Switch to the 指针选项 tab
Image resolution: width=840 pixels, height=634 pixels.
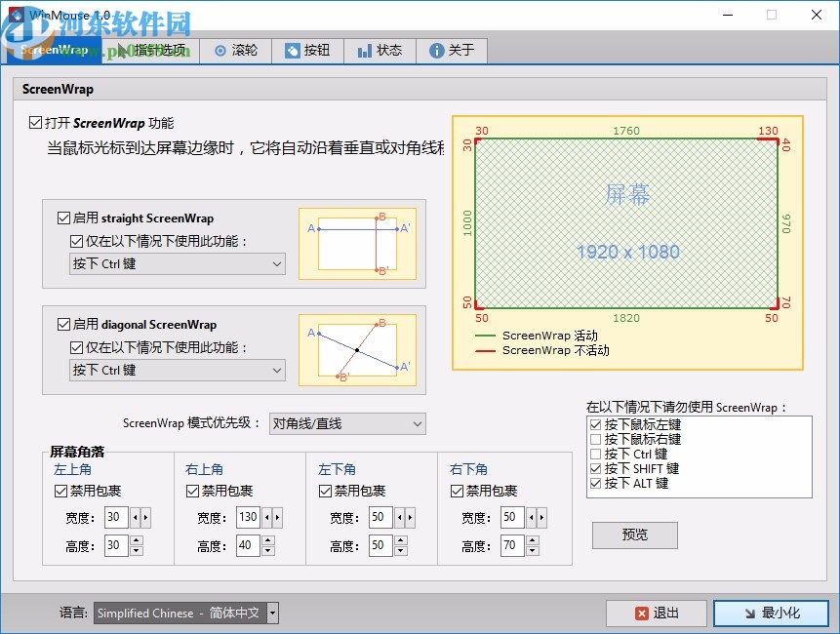pos(150,51)
